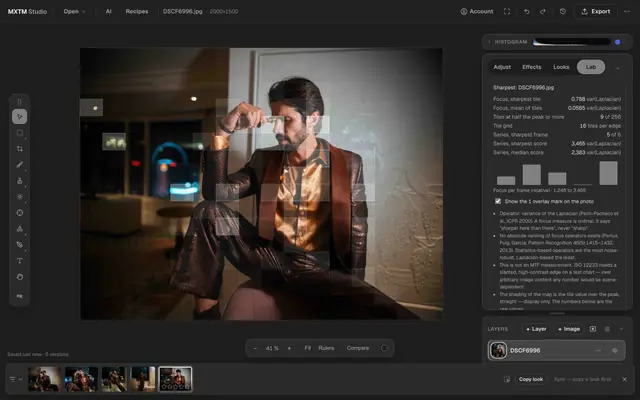Select the tag-shaped tool in toolbar
The image size is (640, 400).
(19, 245)
